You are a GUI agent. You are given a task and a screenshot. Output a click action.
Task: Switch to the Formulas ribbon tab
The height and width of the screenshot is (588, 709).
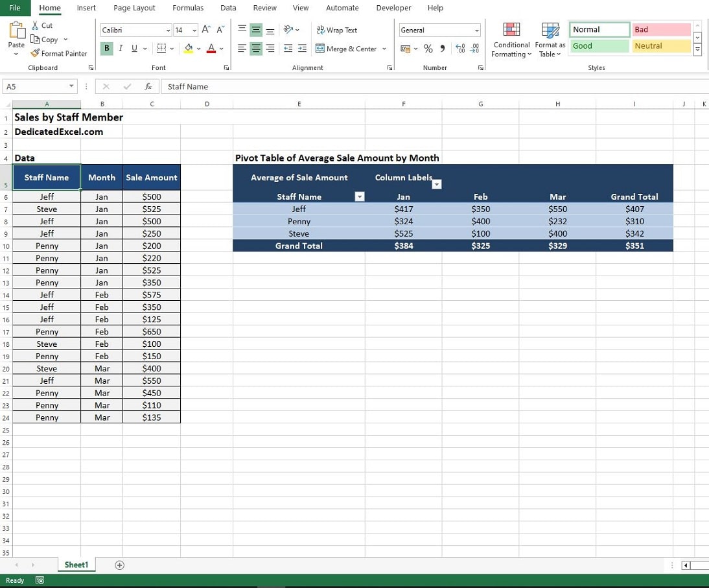tap(188, 8)
